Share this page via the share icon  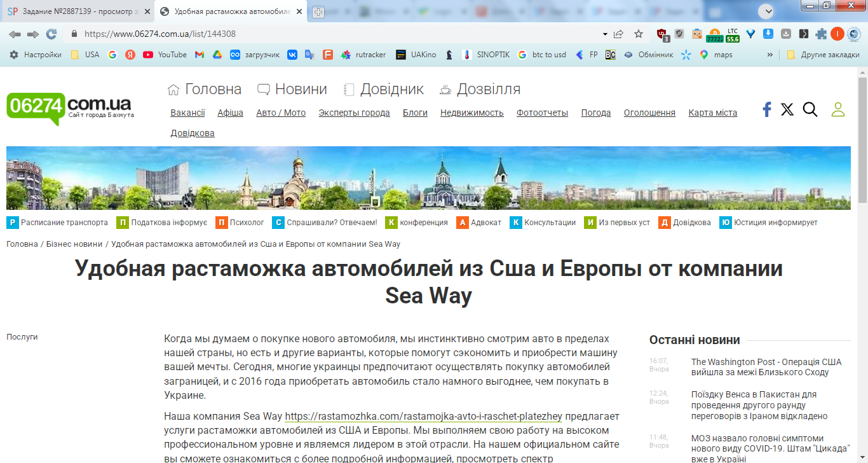(x=619, y=34)
